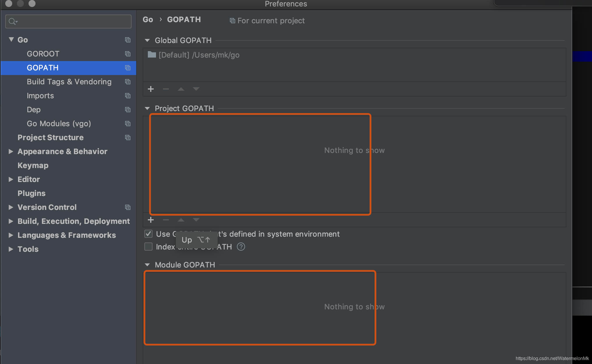Open the Plugins settings page
The width and height of the screenshot is (592, 364).
point(31,193)
